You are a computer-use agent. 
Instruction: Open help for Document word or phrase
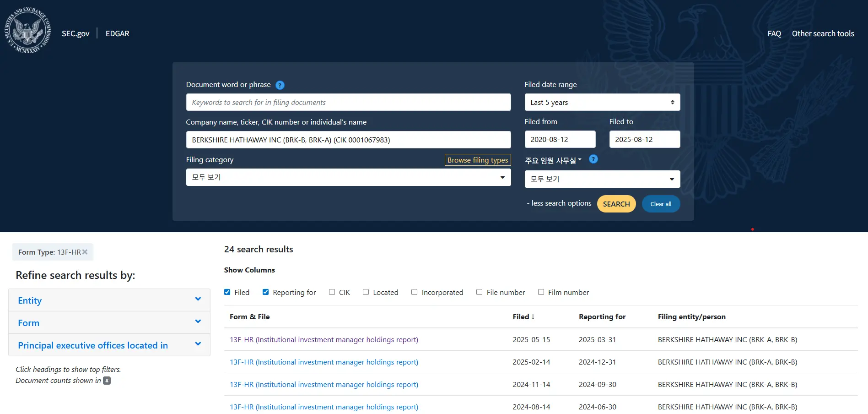click(x=280, y=85)
